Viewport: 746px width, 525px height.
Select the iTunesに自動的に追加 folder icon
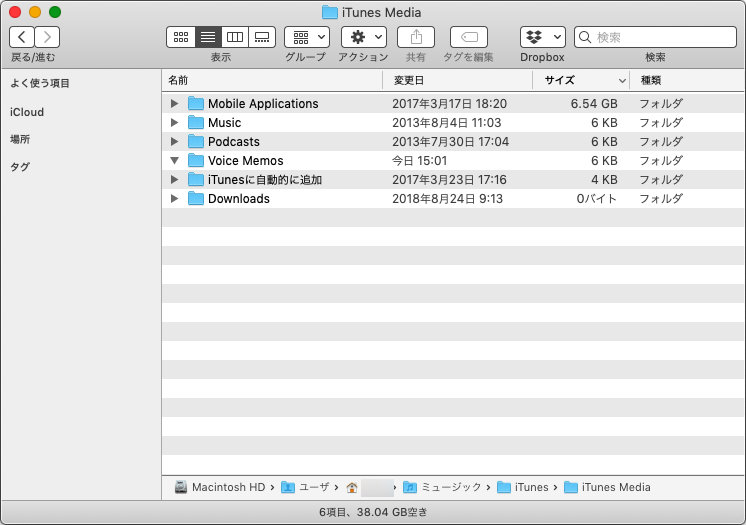[x=196, y=179]
